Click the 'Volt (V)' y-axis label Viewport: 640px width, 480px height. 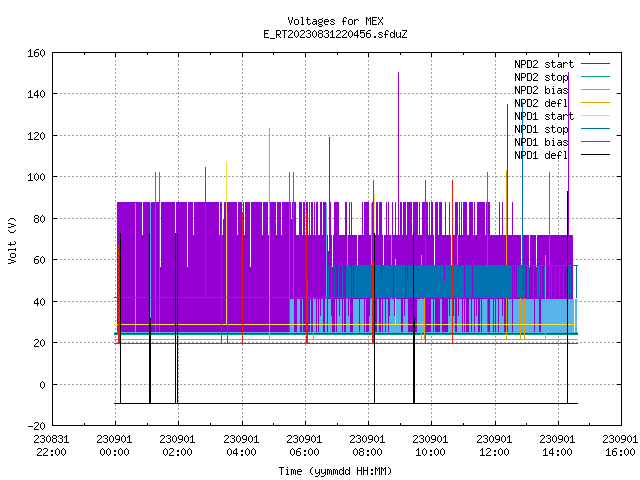[x=12, y=241]
